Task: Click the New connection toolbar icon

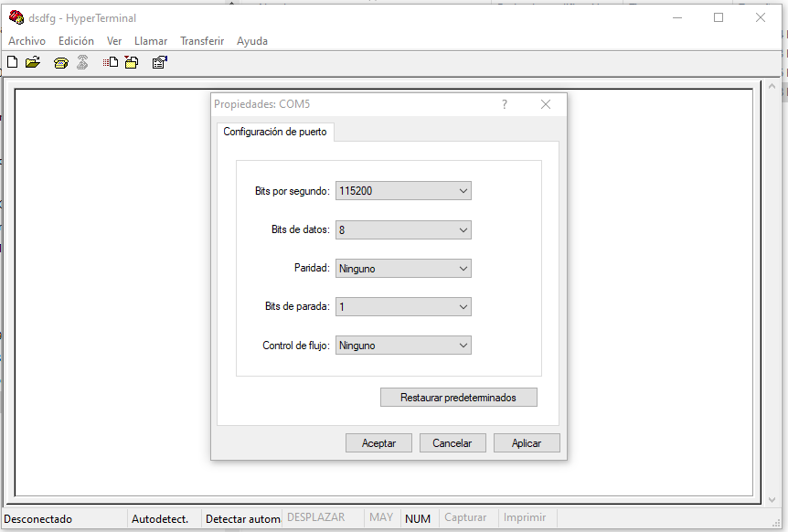Action: pos(12,63)
